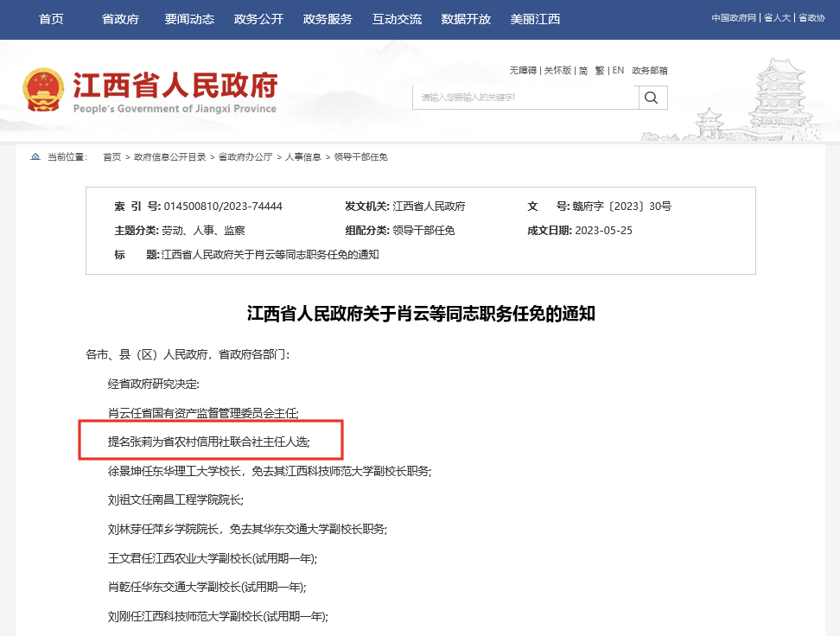Click document number 赣府字〔2023〕30号

pos(621,207)
